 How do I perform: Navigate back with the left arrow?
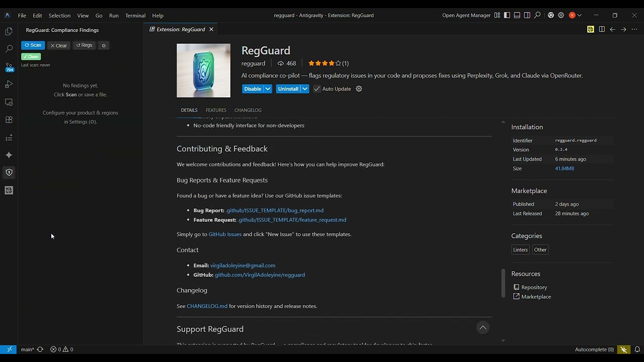tap(612, 29)
